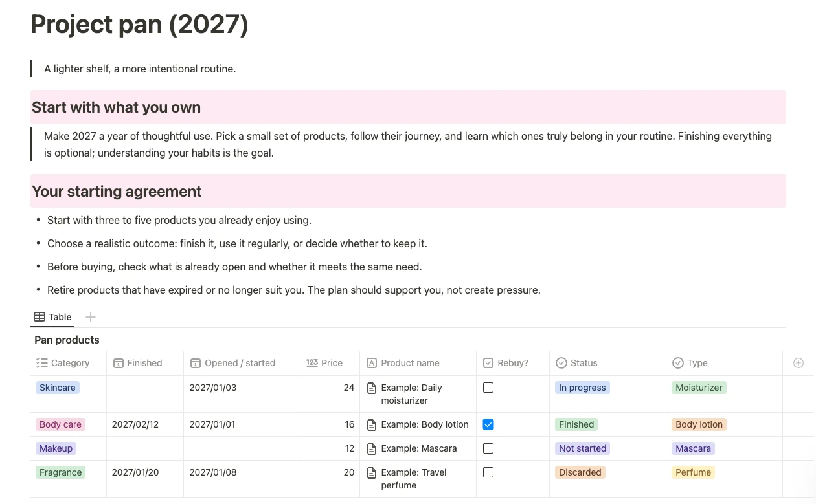Click the Status column circle icon
This screenshot has width=816, height=504.
pyautogui.click(x=561, y=363)
